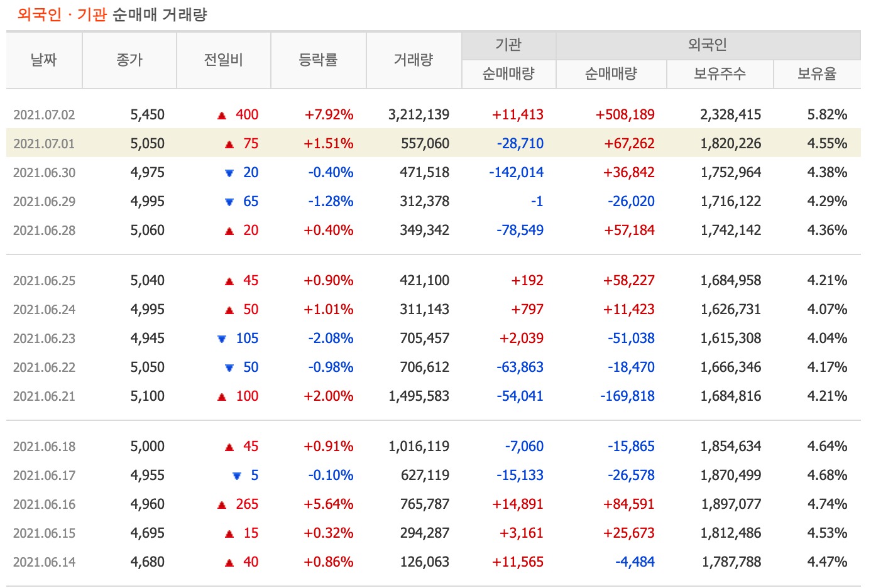Click the 외국인 group header
The width and height of the screenshot is (871, 588).
coord(708,45)
